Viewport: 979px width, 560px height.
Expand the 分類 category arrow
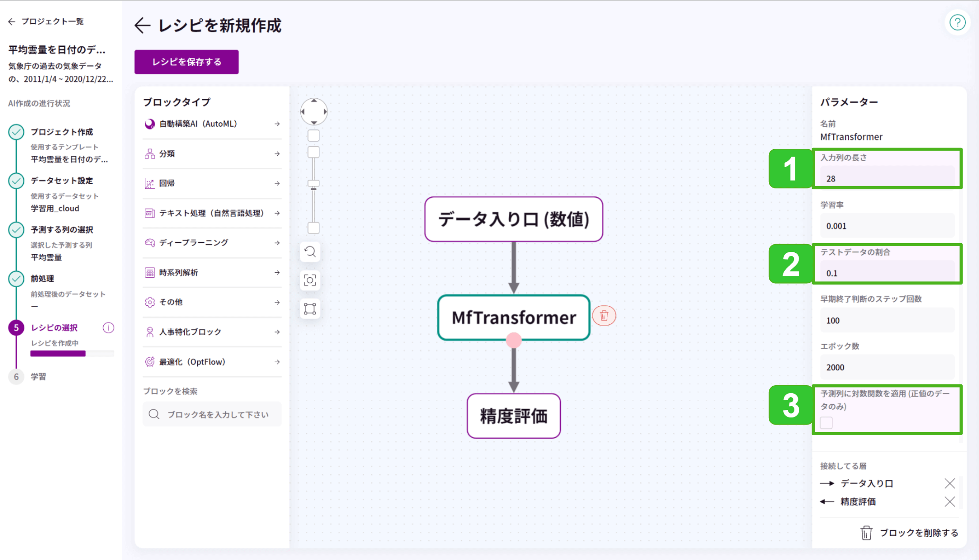tap(277, 154)
